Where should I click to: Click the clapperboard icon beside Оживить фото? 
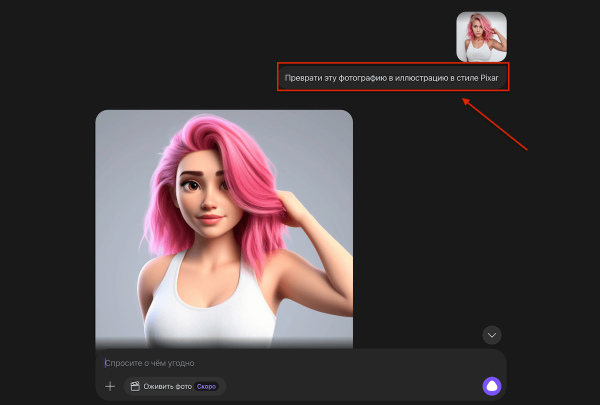(134, 386)
